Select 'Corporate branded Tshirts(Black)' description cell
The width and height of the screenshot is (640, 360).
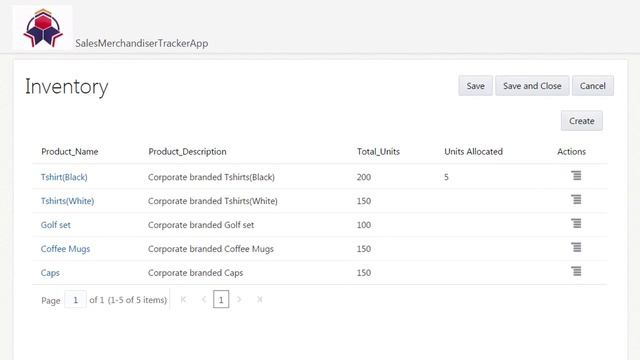[x=211, y=177]
